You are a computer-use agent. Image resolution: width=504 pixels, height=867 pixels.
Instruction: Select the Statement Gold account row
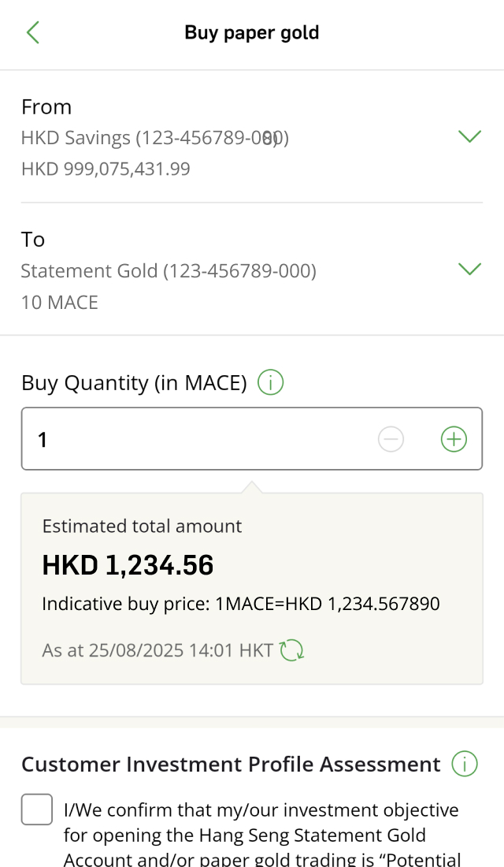tap(169, 271)
